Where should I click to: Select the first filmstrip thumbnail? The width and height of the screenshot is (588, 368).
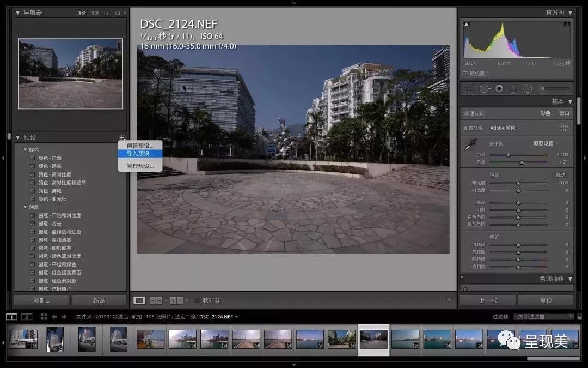coord(23,339)
